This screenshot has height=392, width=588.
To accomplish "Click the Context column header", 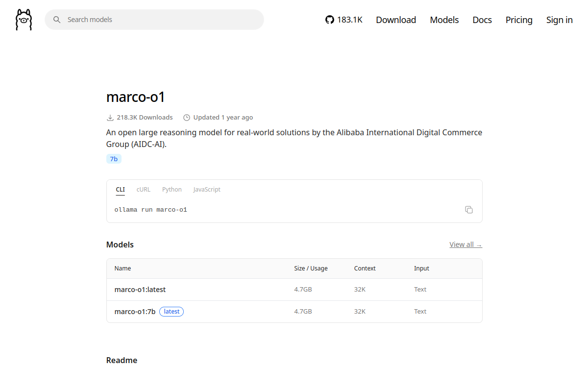I will (x=365, y=269).
